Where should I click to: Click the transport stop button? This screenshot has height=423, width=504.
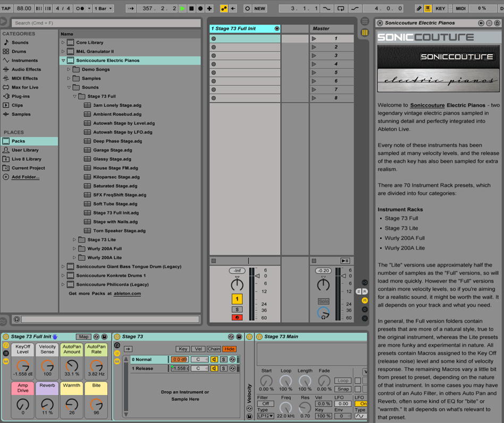191,9
